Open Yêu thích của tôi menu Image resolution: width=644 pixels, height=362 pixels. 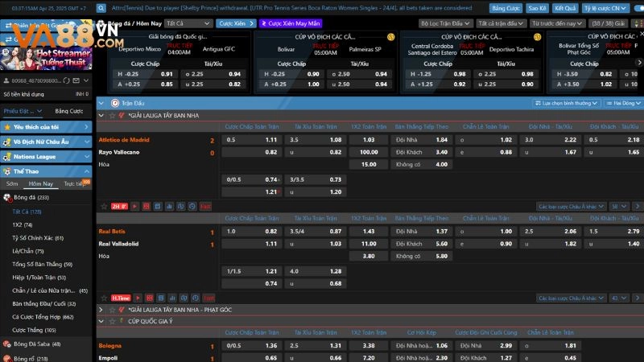pyautogui.click(x=46, y=127)
